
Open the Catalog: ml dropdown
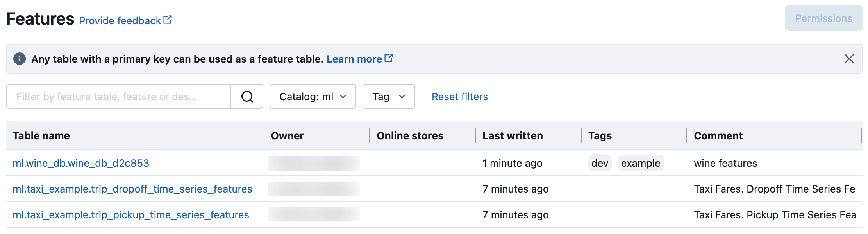[313, 96]
